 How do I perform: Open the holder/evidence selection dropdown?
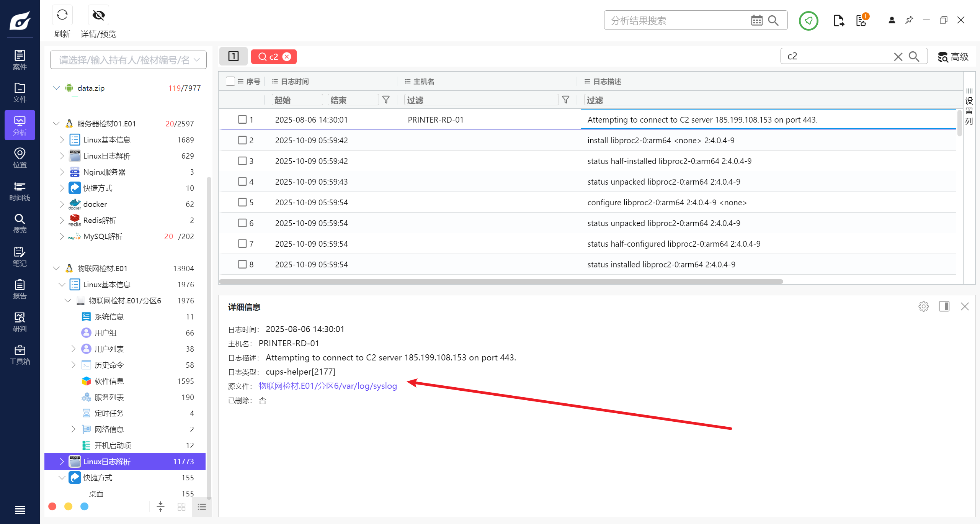[128, 60]
